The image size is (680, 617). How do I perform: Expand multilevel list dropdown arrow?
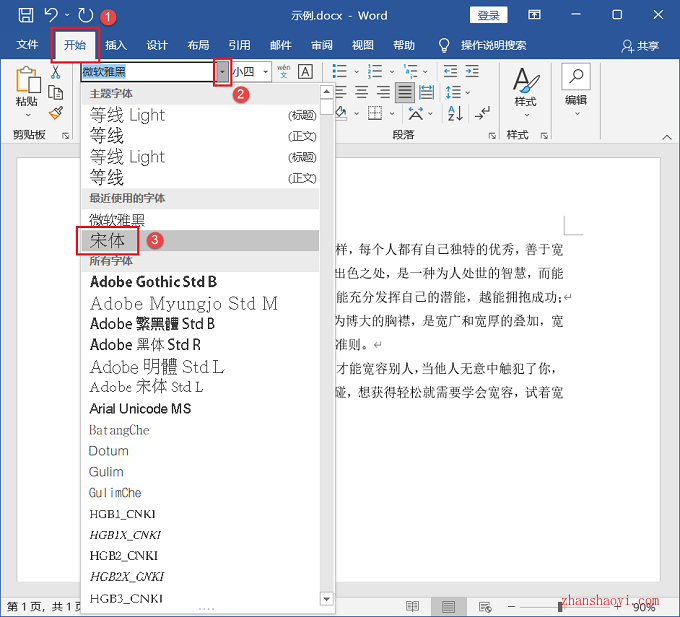click(x=425, y=72)
